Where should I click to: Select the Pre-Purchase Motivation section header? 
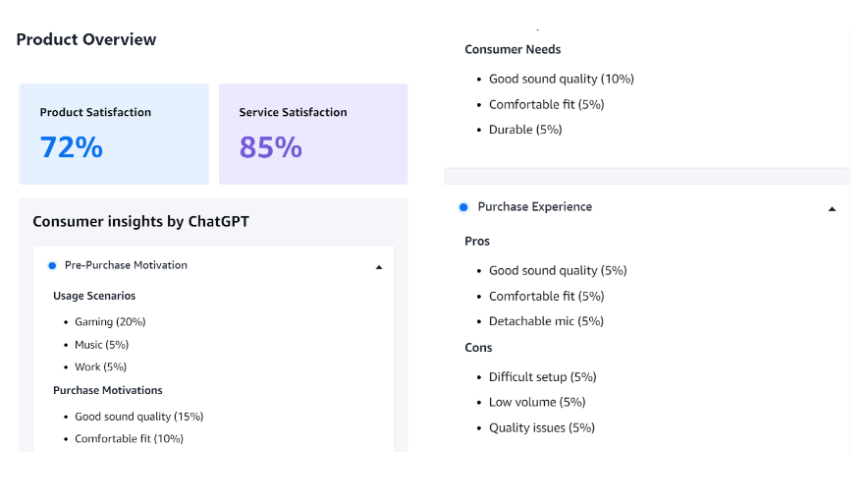[x=126, y=265]
